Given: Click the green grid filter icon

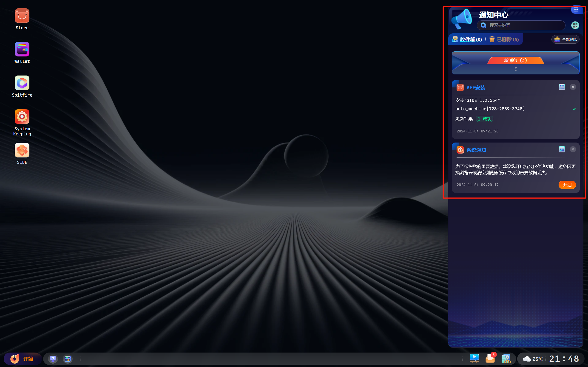Looking at the screenshot, I should click(575, 25).
